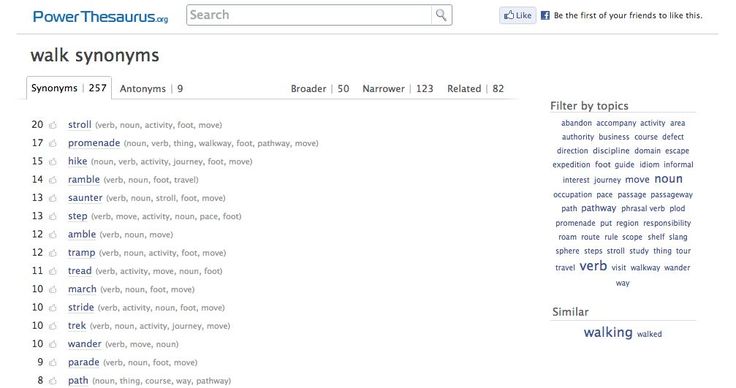Click the thumbs-up icon beside path synonym row
The height and width of the screenshot is (388, 736).
(53, 381)
